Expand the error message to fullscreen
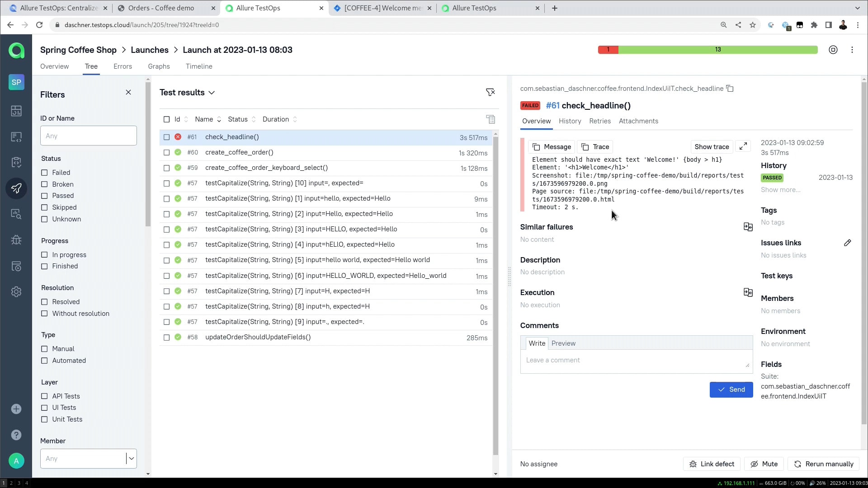The height and width of the screenshot is (488, 868). (x=743, y=146)
